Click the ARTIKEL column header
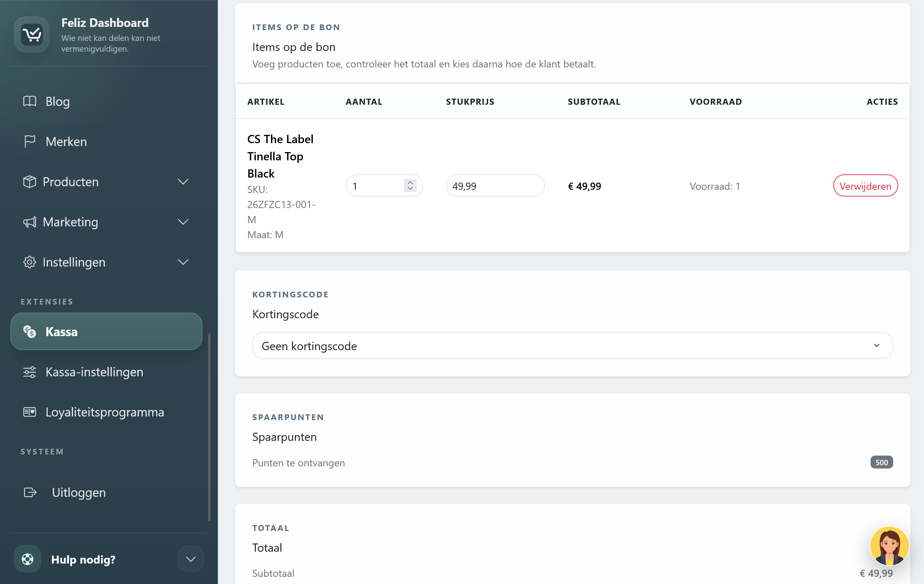 [x=266, y=102]
